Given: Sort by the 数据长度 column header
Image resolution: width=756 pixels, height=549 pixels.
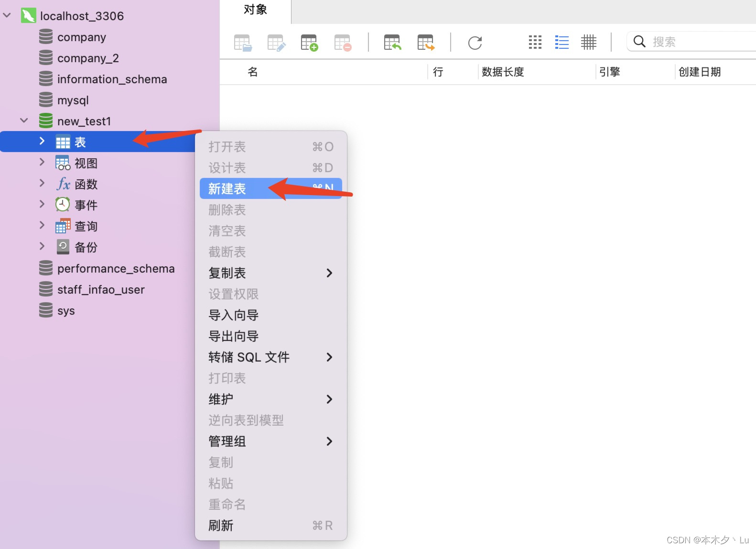Looking at the screenshot, I should click(x=536, y=72).
